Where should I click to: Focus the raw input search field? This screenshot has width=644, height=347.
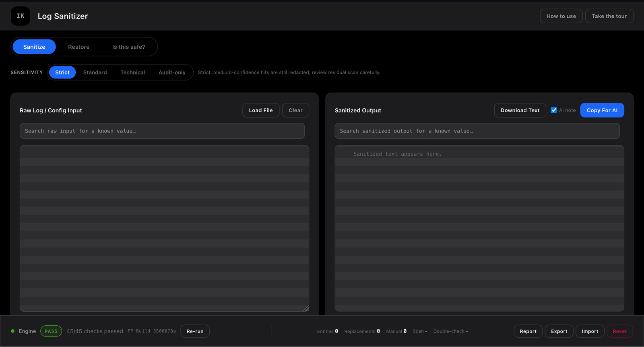[162, 131]
